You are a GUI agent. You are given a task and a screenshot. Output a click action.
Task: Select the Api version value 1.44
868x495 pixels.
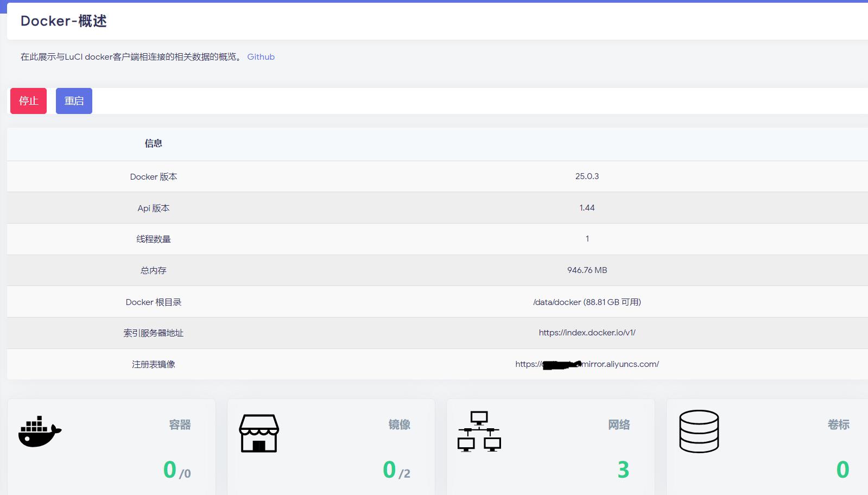[587, 208]
